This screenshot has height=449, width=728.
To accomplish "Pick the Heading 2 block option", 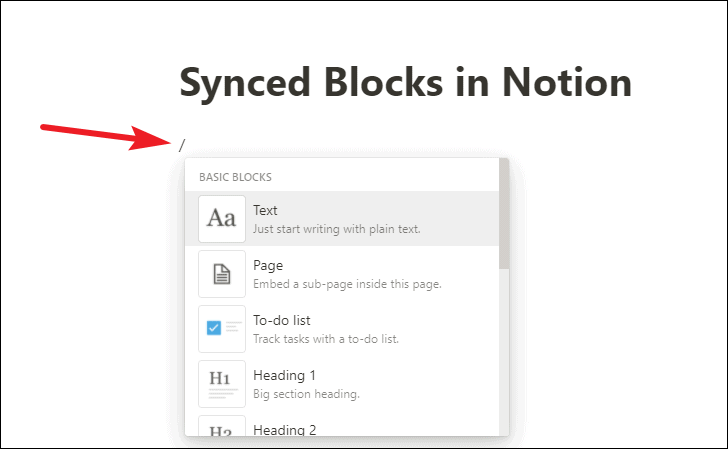I will pos(342,424).
